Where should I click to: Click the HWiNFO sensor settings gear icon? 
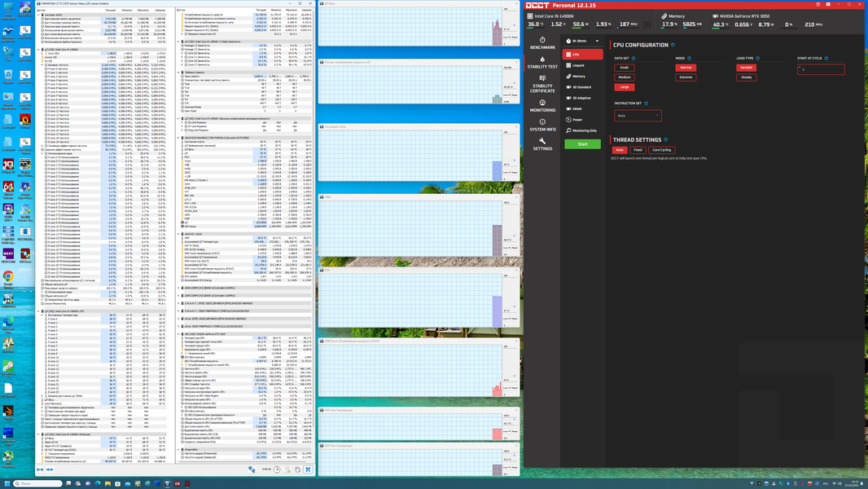298,469
